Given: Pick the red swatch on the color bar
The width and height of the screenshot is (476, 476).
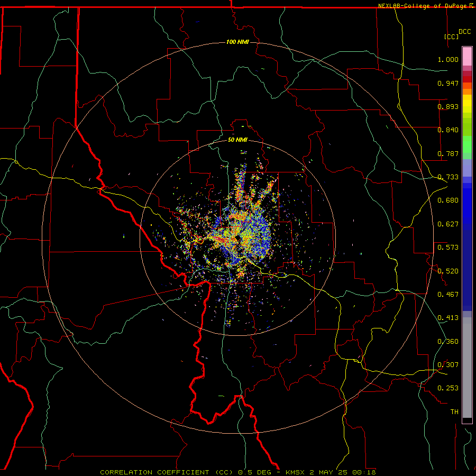Looking at the screenshot, I should click(x=467, y=79).
